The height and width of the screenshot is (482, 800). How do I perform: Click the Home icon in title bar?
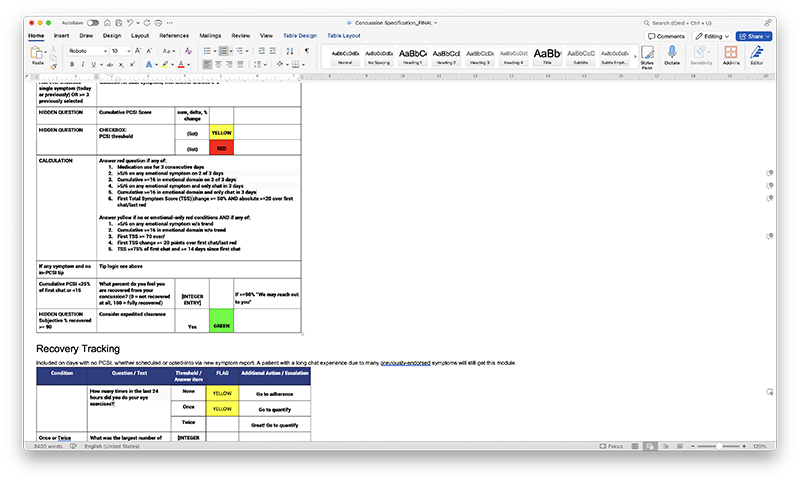(107, 23)
